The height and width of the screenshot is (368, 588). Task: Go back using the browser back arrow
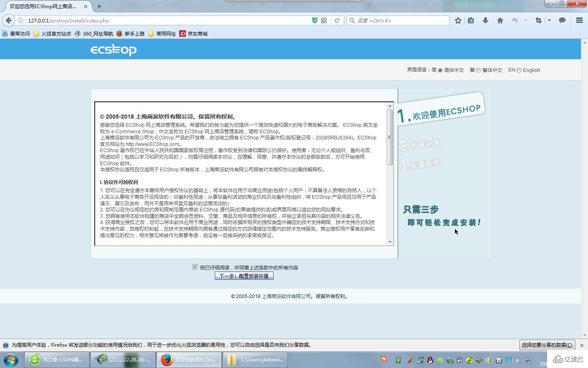[9, 20]
